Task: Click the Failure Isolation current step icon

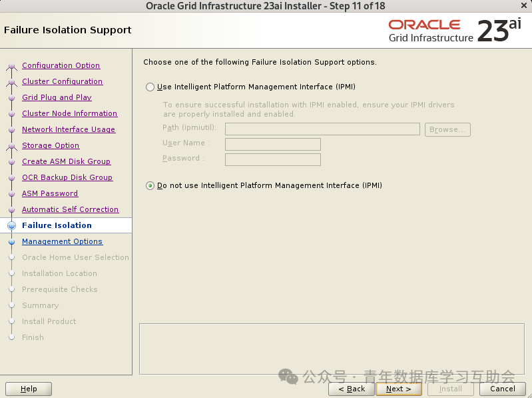Action: coord(12,225)
